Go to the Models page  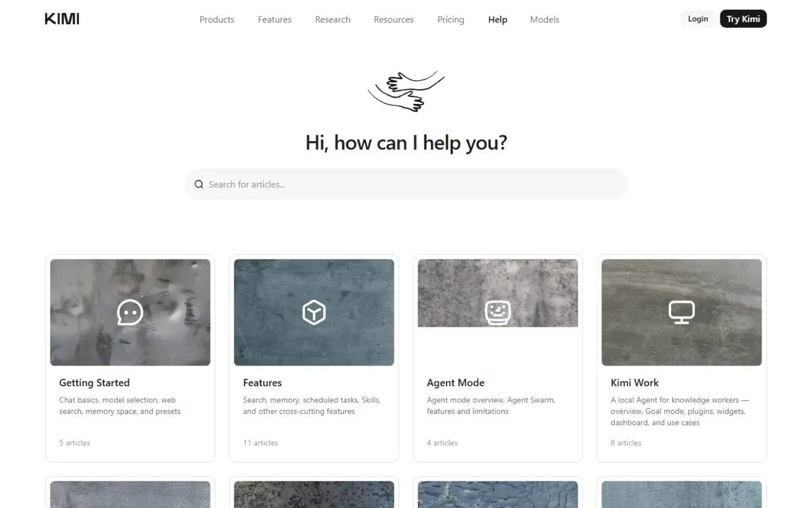[545, 19]
